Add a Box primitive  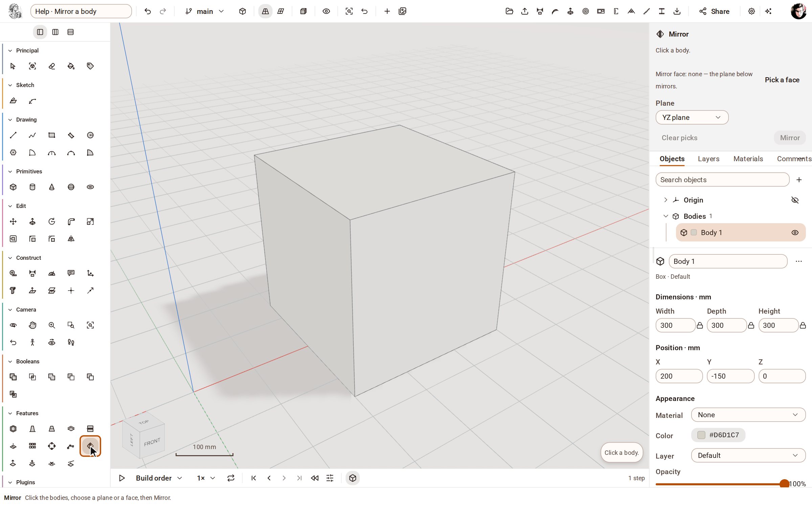[x=13, y=187]
